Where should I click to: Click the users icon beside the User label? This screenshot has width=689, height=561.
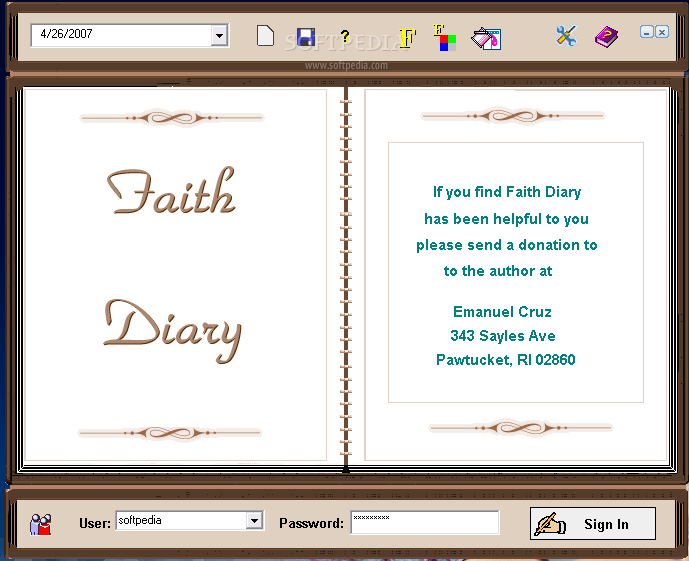click(41, 524)
